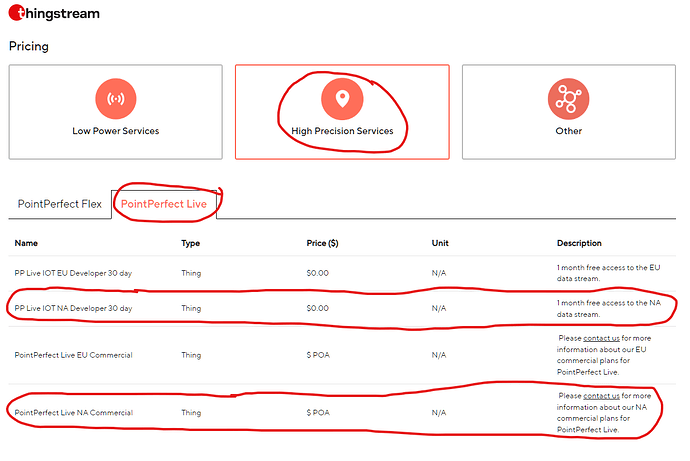Select the Low Power Services signal icon

[x=116, y=99]
